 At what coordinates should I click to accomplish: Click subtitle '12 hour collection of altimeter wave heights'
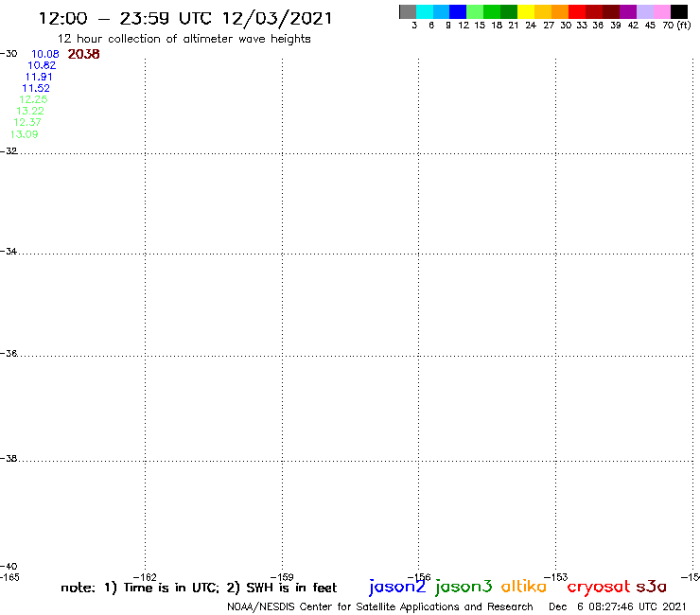point(184,39)
